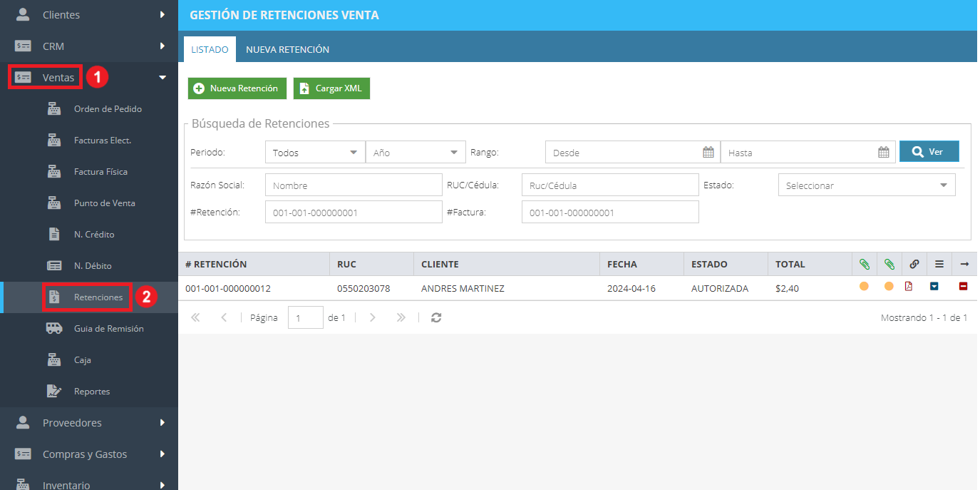Go to last page double-arrow icon
The height and width of the screenshot is (490, 980).
point(401,317)
